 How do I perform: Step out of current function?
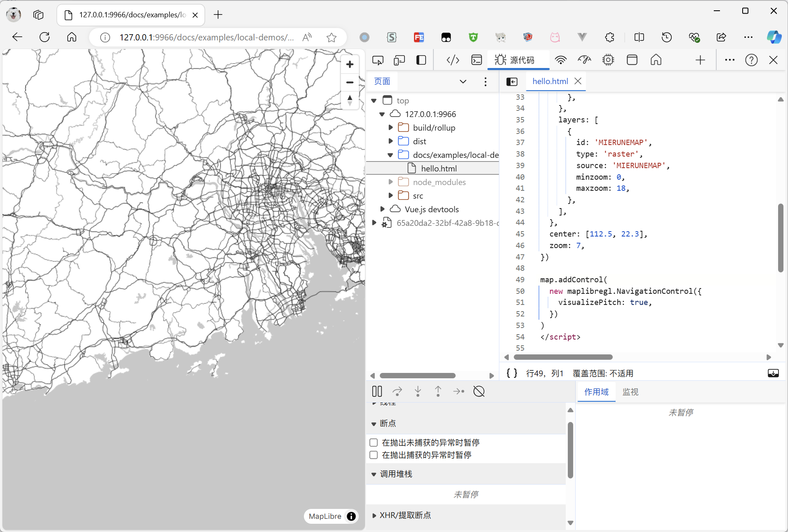pyautogui.click(x=438, y=391)
